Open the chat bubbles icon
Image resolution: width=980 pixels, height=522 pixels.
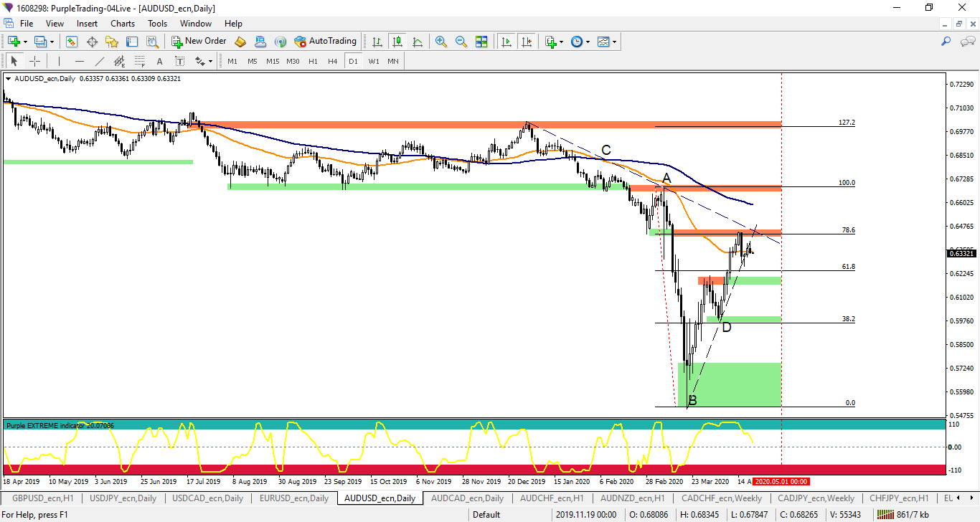tap(968, 42)
